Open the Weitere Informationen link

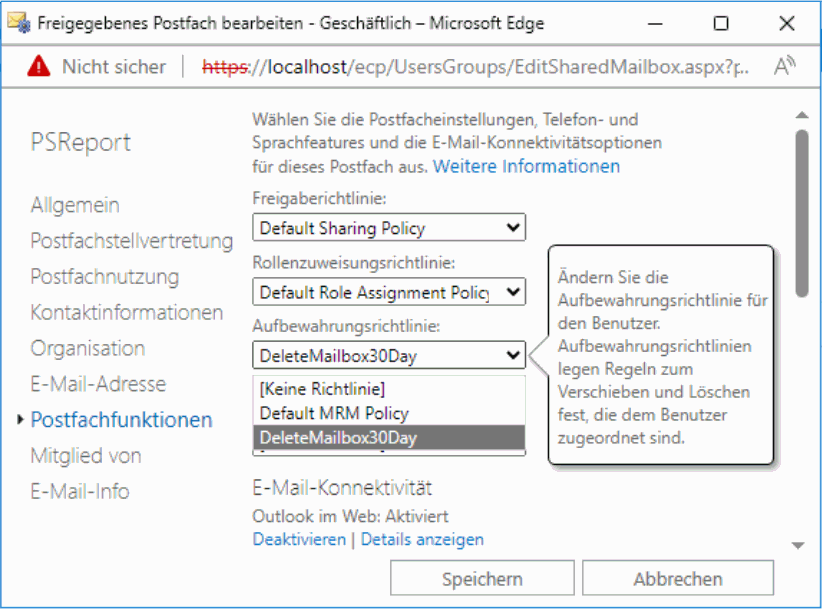526,166
